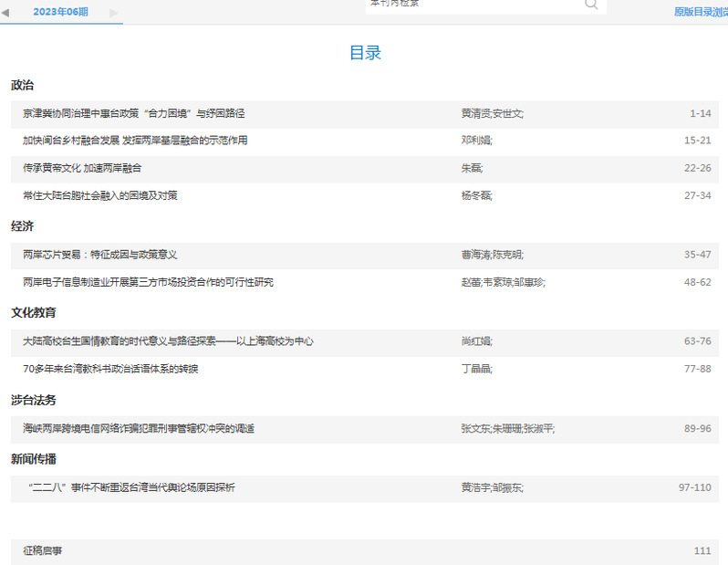Open article 传承黄帝文化 加速两岸融合
This screenshot has height=565, width=728.
coord(82,168)
